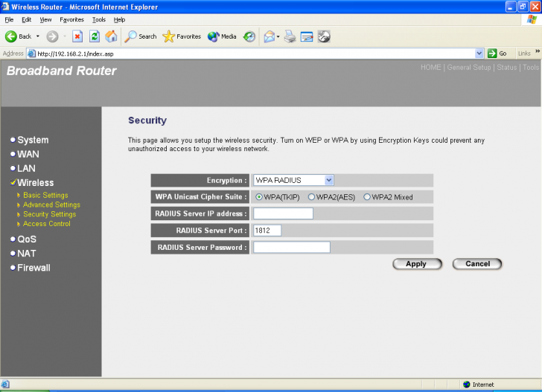Select WPA2 Mixed cipher suite option
Screen dimensions: 542x392
pyautogui.click(x=367, y=197)
